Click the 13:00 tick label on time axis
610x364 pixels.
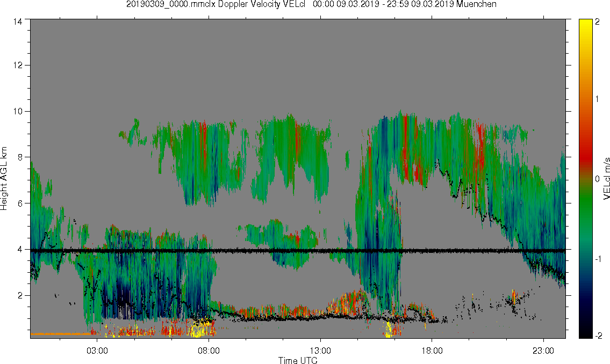click(320, 351)
